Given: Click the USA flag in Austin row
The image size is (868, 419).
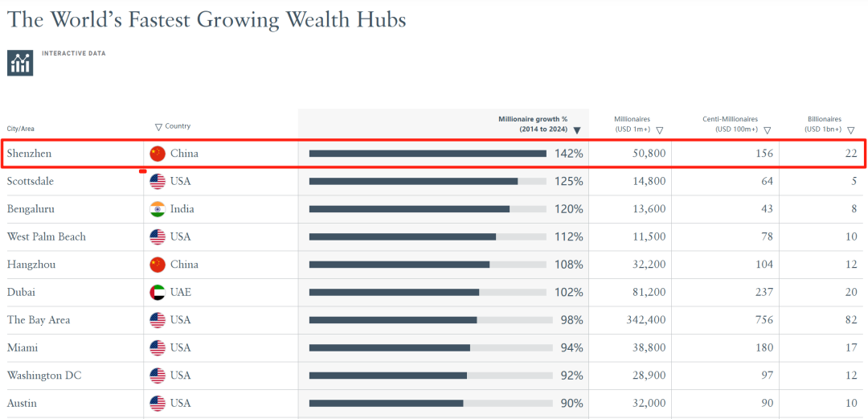Looking at the screenshot, I should coord(158,403).
